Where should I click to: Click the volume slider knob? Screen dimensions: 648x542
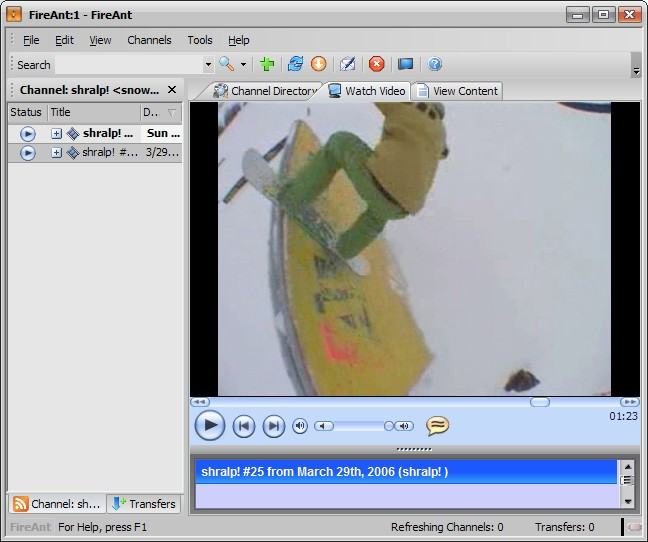pos(388,426)
